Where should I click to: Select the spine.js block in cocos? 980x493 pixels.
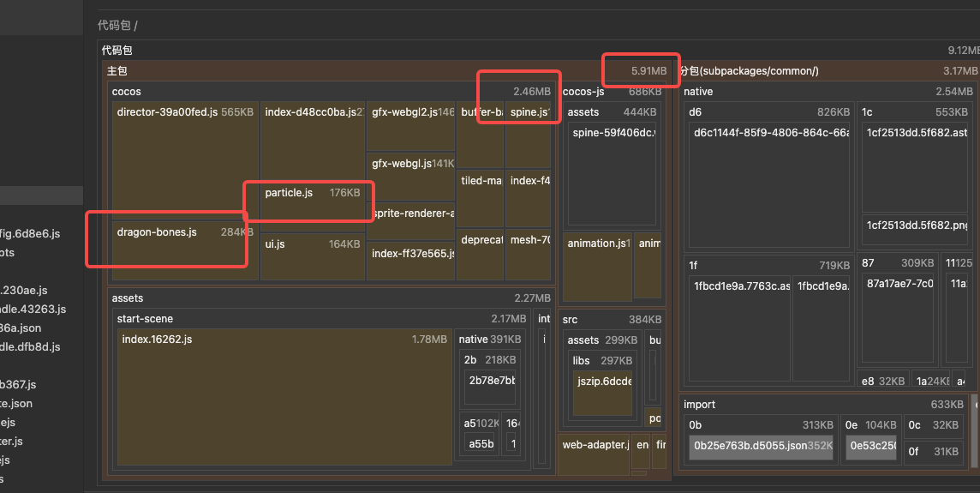pyautogui.click(x=529, y=135)
